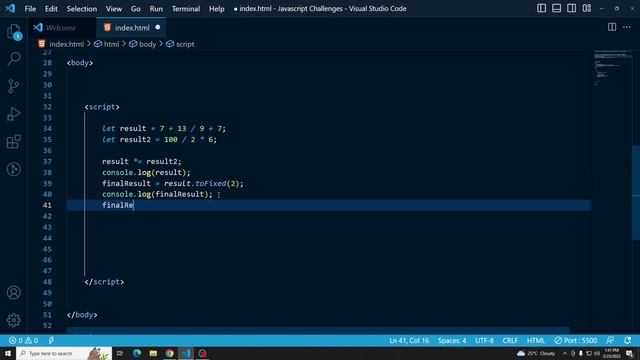
Task: Open the Explorer view in activity bar
Action: [14, 32]
